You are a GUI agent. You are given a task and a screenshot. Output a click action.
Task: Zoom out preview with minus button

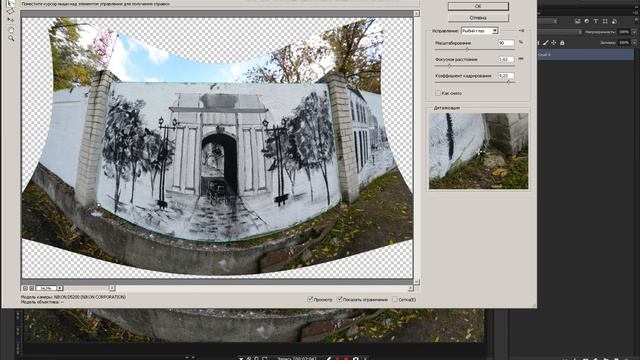(x=25, y=288)
